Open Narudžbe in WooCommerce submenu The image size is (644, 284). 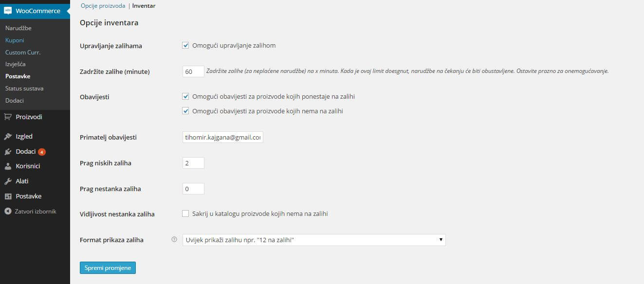click(18, 28)
